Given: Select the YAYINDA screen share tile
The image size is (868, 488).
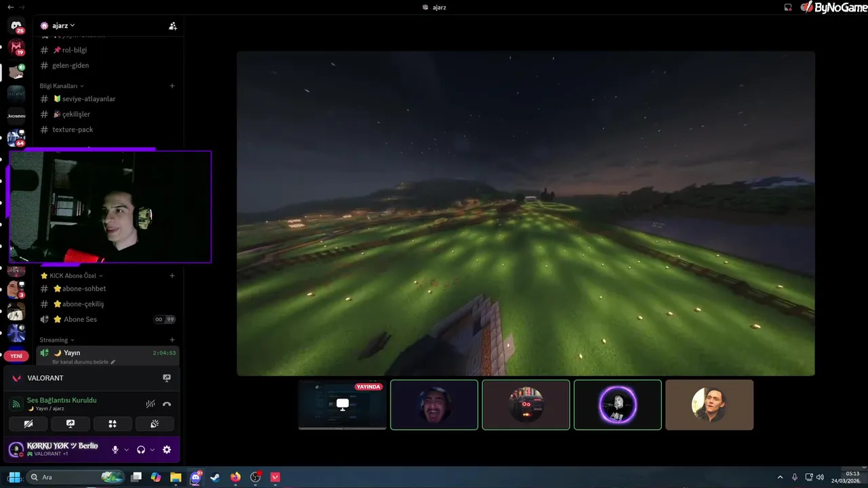Looking at the screenshot, I should pyautogui.click(x=342, y=405).
